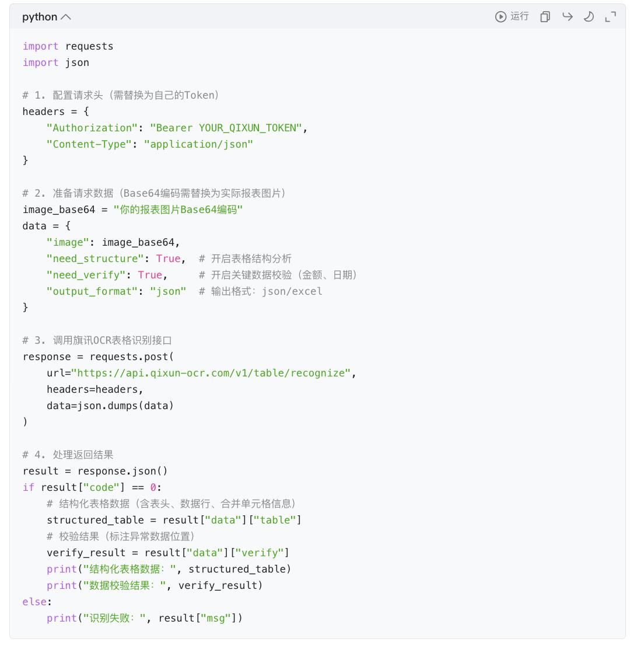Click the word-wrap arrow icon
644x649 pixels.
coord(568,16)
